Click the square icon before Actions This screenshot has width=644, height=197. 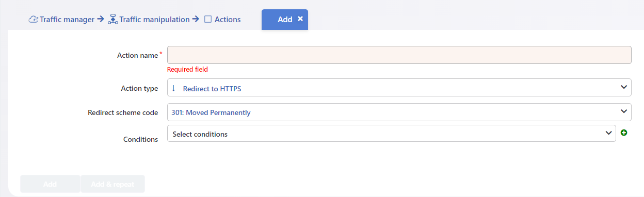pos(208,20)
